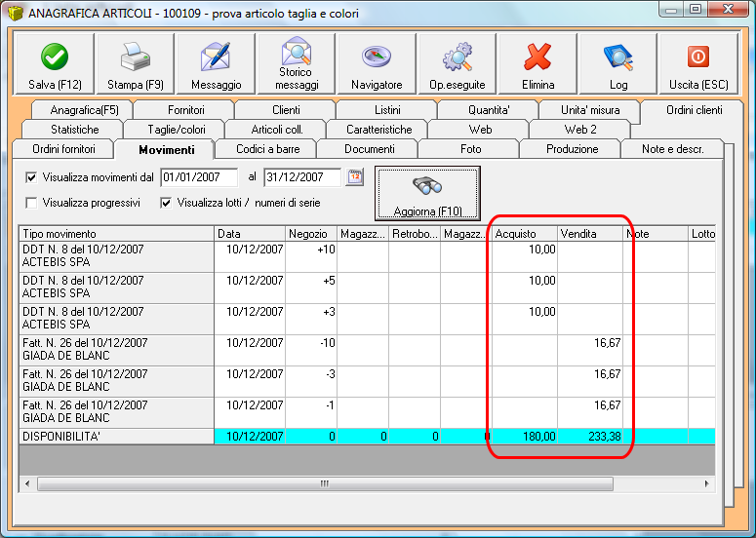This screenshot has height=538, width=756.
Task: Click the Acquisto column header
Action: click(x=525, y=234)
